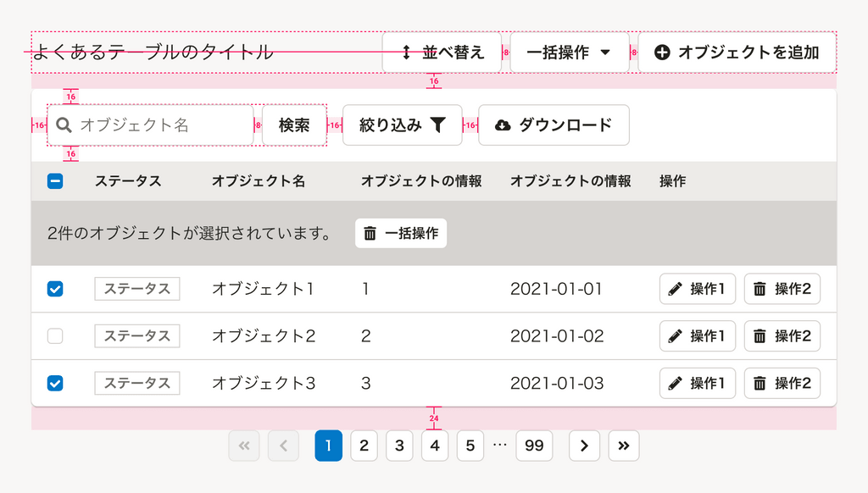Image resolution: width=868 pixels, height=493 pixels.
Task: Click 操作2 button for オブジェクト3
Action: pos(782,383)
